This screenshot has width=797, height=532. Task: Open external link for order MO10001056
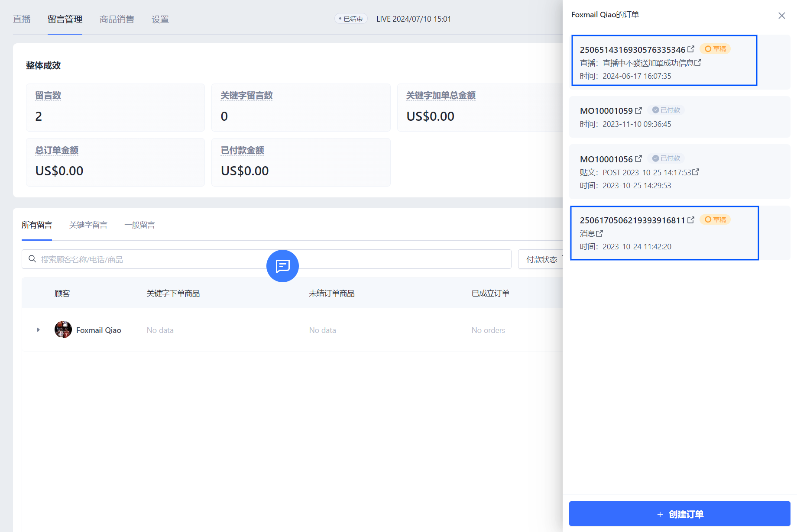point(638,159)
